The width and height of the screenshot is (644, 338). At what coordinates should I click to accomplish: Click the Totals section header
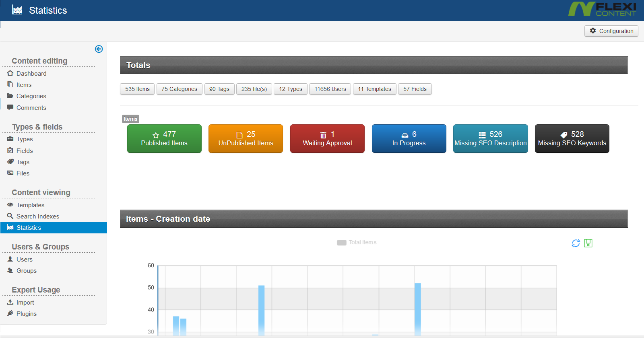[x=374, y=65]
